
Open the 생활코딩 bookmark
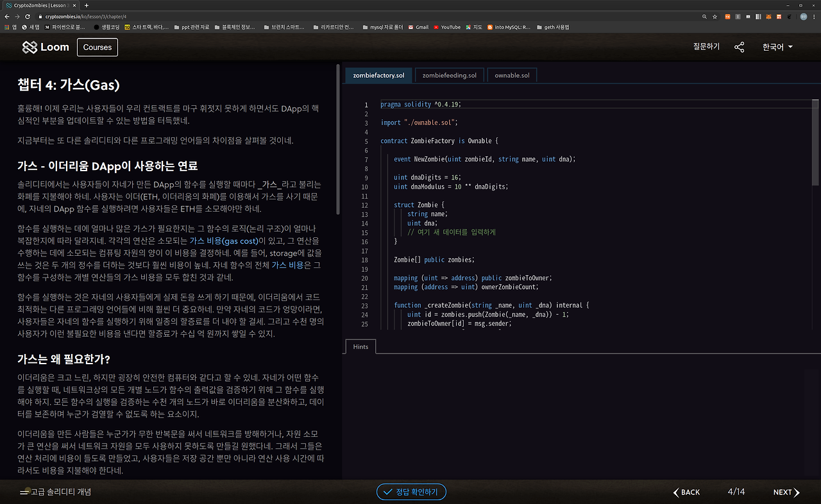(x=106, y=27)
